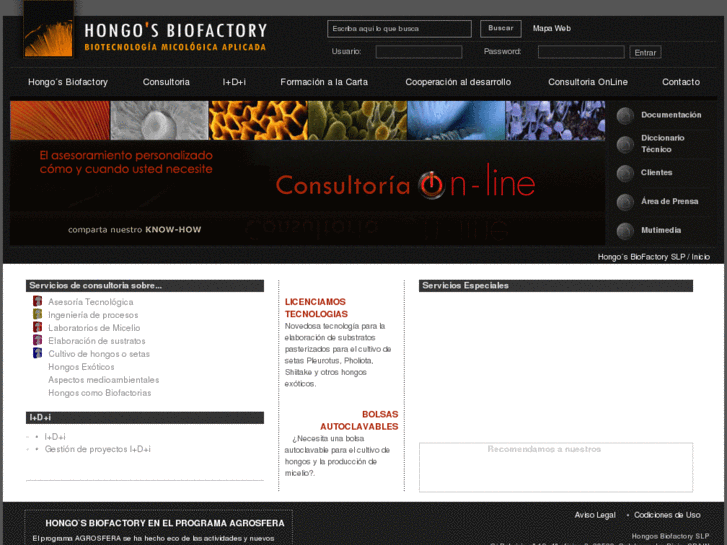
Task: Click the blue mushrooms cluster thumbnail
Action: pos(555,121)
